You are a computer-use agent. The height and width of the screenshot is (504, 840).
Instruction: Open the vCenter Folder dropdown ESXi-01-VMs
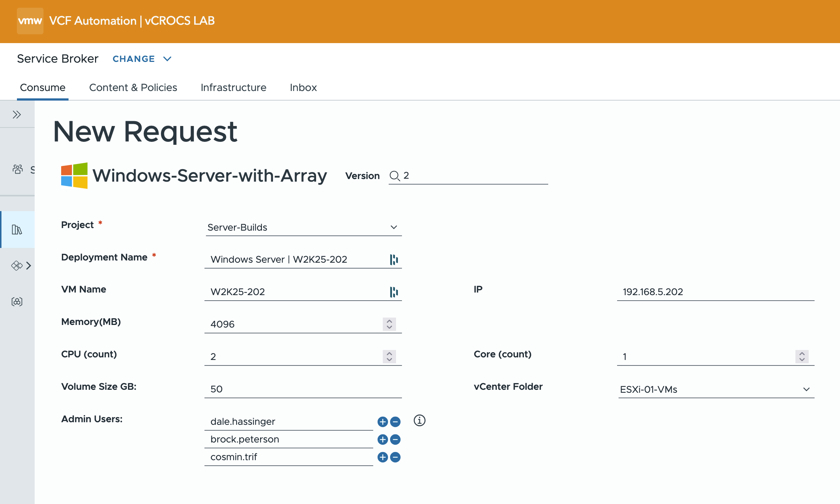[x=716, y=389]
